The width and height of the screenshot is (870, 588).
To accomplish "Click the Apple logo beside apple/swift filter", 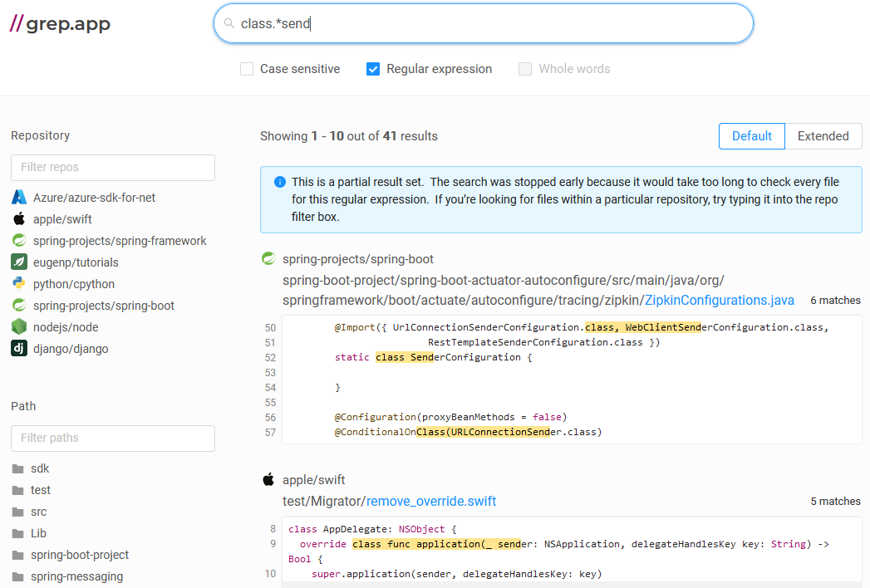I will (19, 218).
